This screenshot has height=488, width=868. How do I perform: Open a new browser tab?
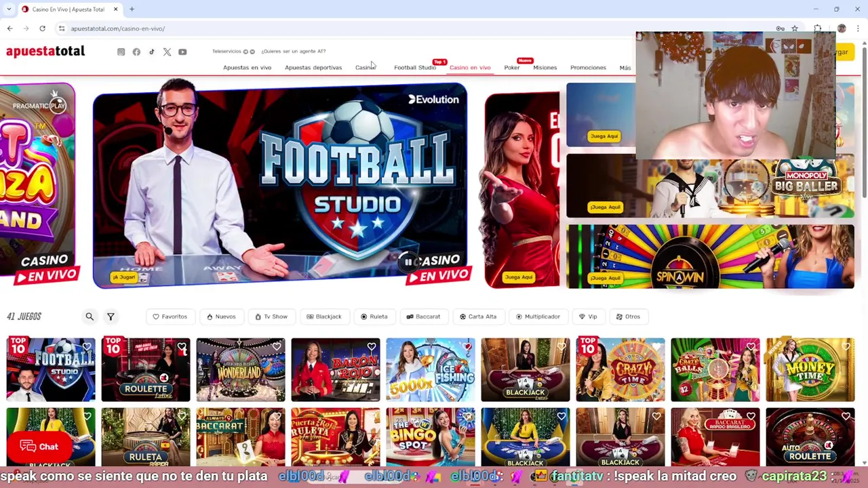132,9
